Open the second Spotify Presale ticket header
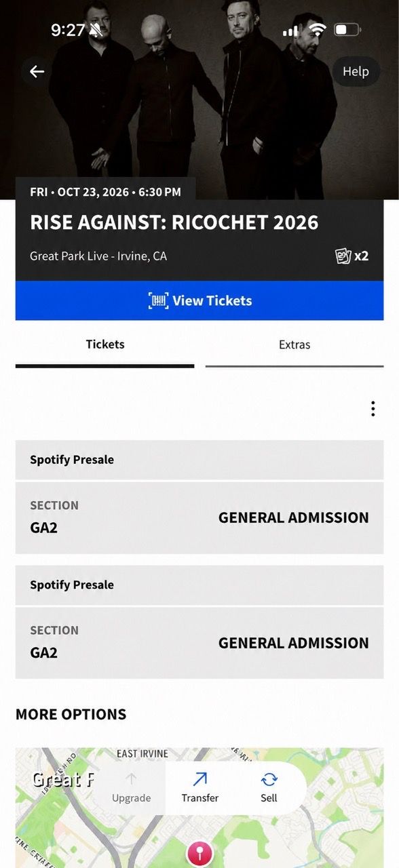The height and width of the screenshot is (868, 399). pyautogui.click(x=199, y=585)
